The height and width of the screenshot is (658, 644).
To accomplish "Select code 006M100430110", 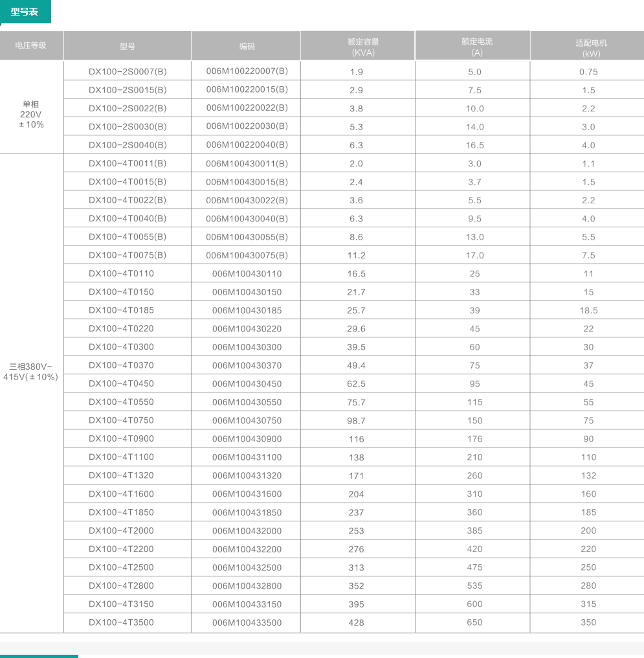I will click(x=247, y=274).
